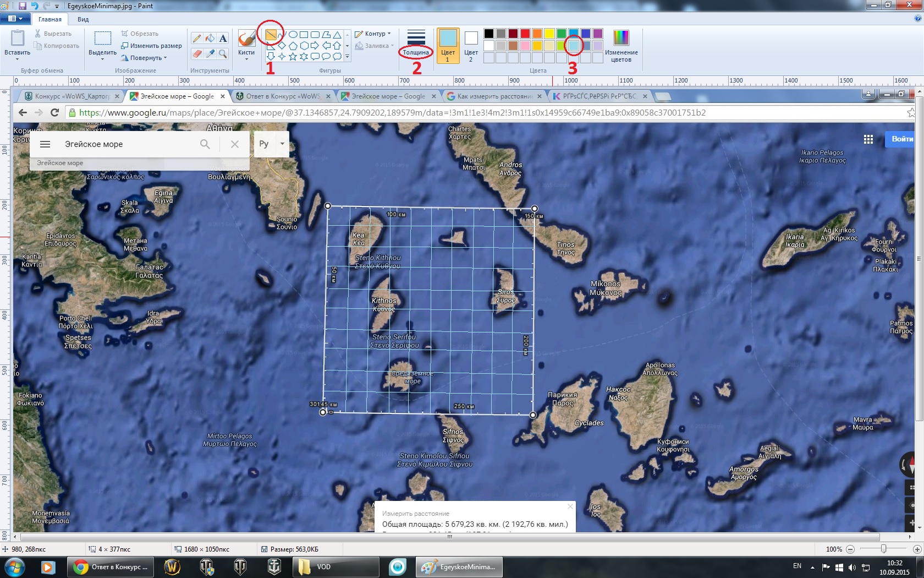Expand the shapes gallery More arrow

click(347, 56)
